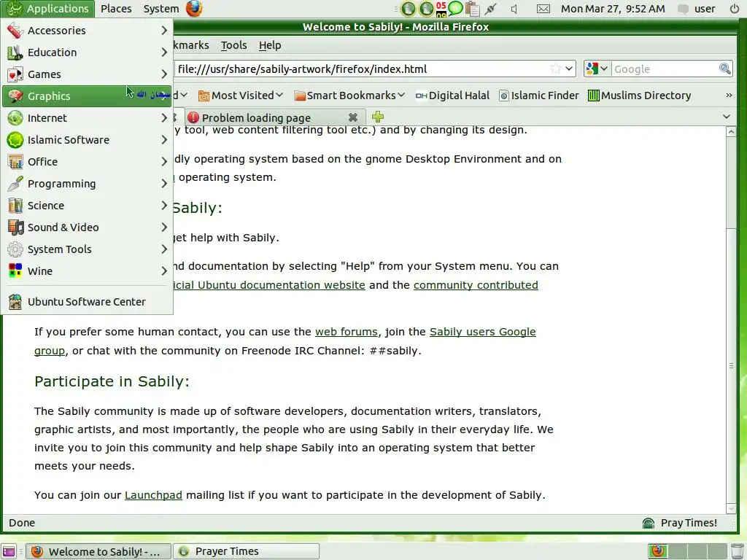Viewport: 747px width, 560px height.
Task: Open the Science submenu
Action: [x=87, y=206]
